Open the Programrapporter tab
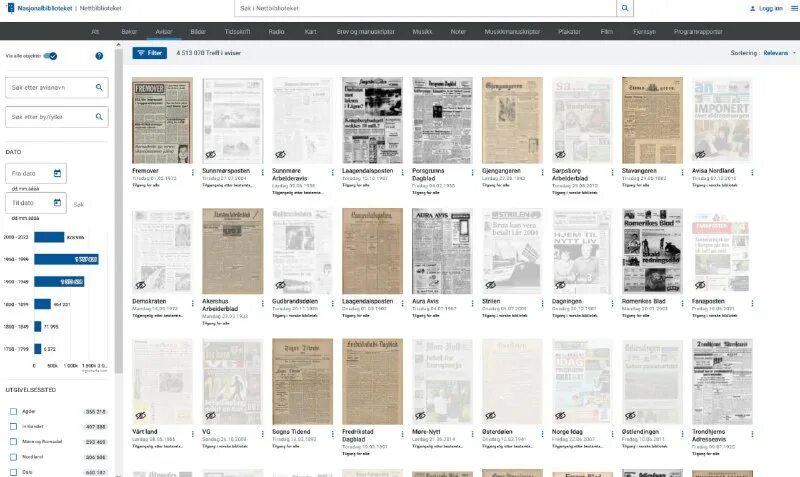 click(x=698, y=32)
